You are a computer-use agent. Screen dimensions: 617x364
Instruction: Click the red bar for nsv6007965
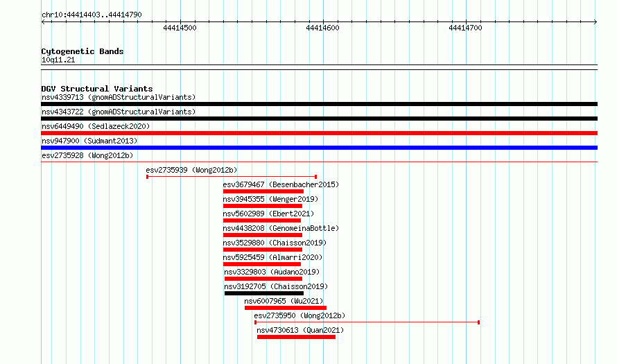(286, 308)
